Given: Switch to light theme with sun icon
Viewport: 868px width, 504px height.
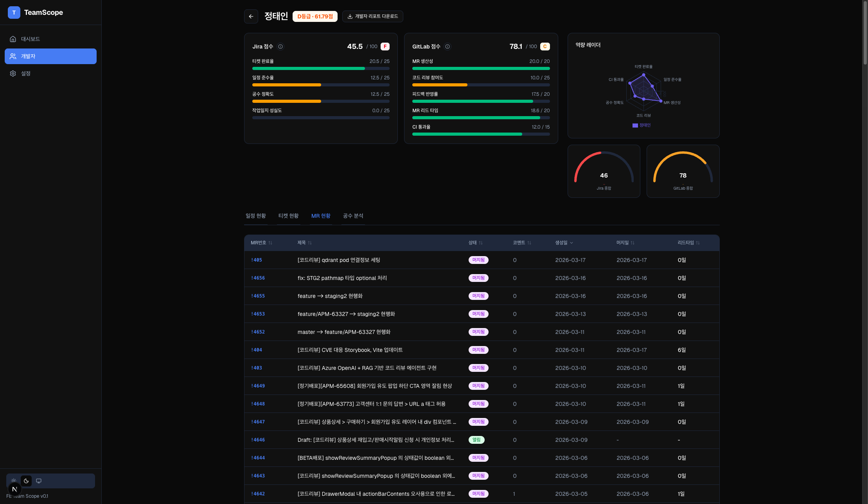Looking at the screenshot, I should pyautogui.click(x=14, y=481).
